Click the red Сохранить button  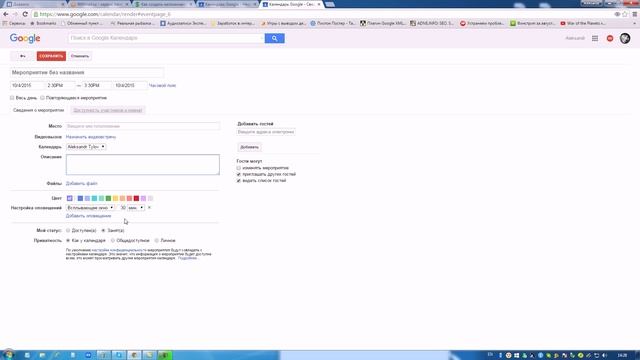51,56
